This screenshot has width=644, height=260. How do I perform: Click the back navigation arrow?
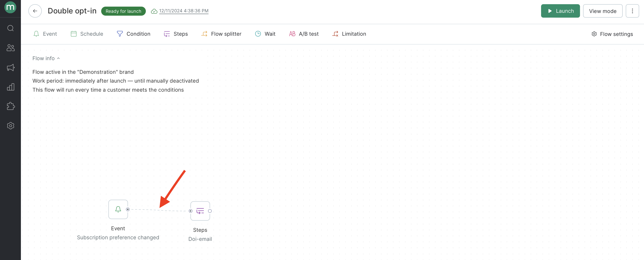tap(35, 11)
